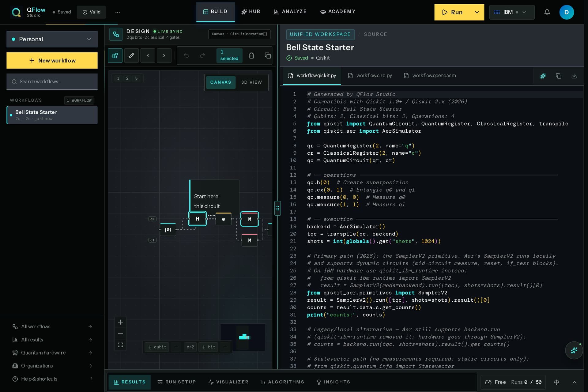Click the canvas minimap thumbnail

click(x=243, y=337)
